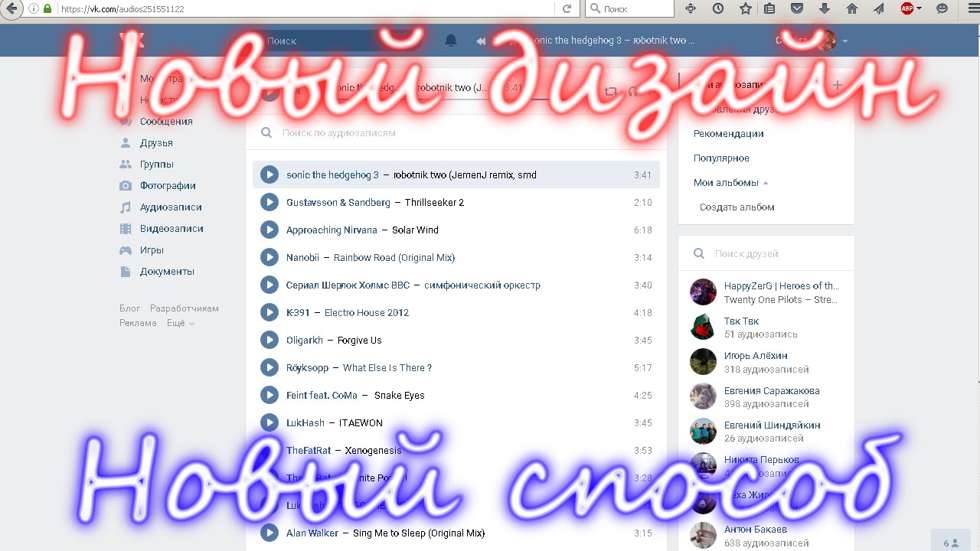Open the downloads arrow icon
980x551 pixels.
[825, 8]
